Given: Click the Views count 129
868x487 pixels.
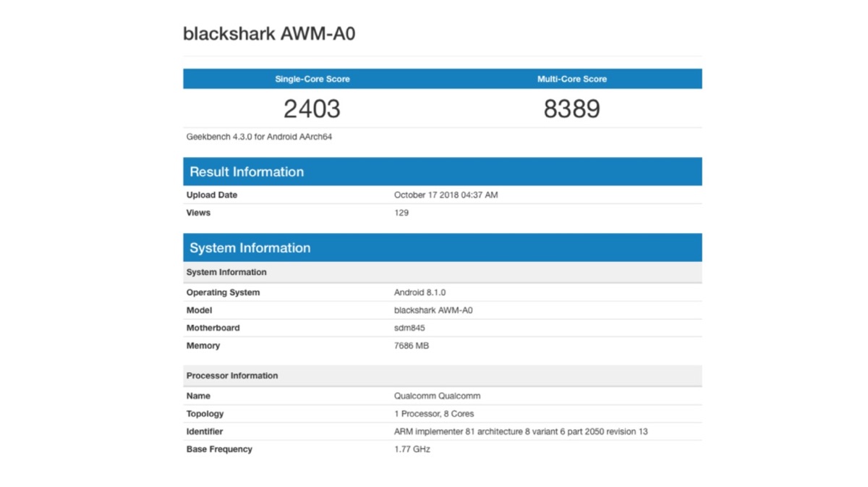Looking at the screenshot, I should [x=401, y=213].
